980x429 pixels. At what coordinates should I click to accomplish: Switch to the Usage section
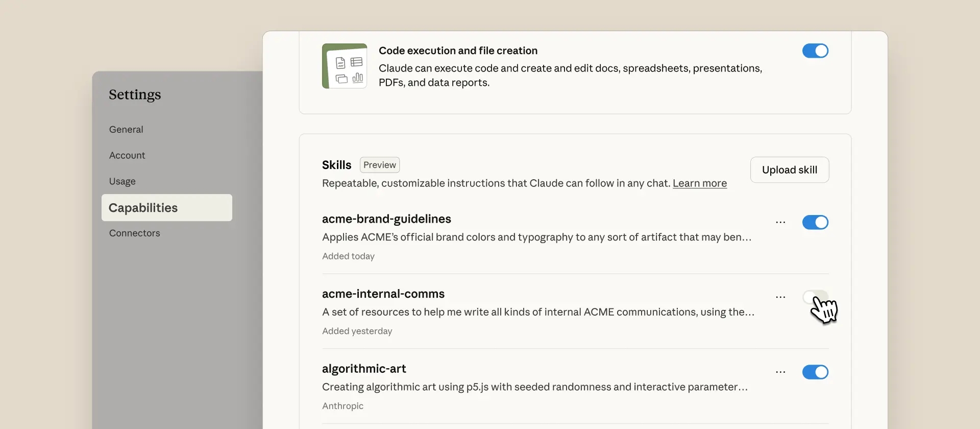click(x=122, y=181)
